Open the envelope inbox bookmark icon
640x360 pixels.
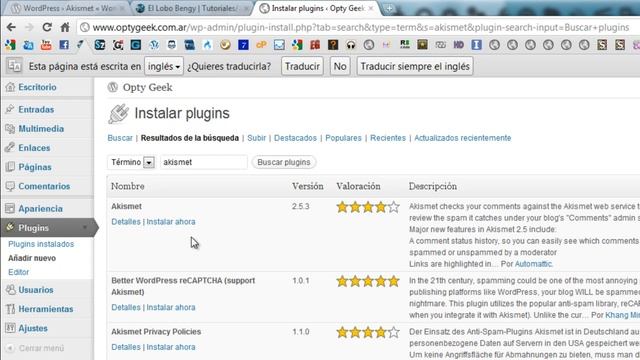click(279, 45)
